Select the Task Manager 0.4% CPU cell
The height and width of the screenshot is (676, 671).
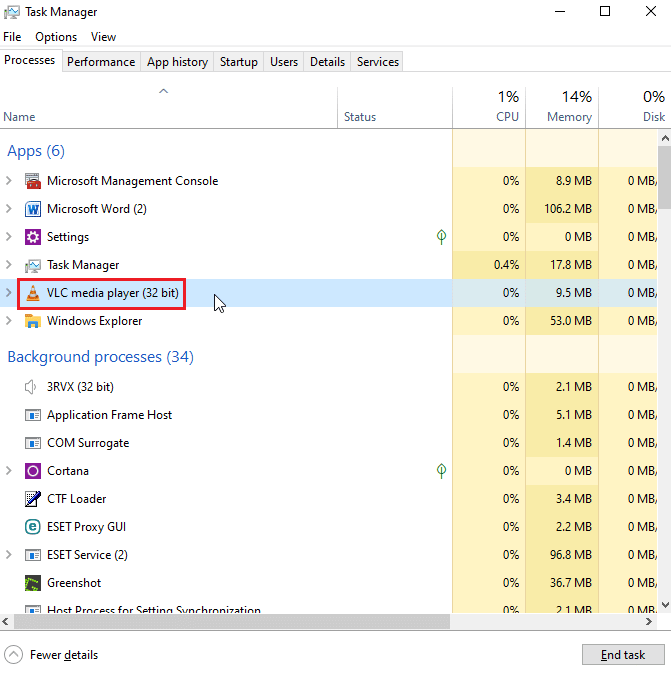489,265
